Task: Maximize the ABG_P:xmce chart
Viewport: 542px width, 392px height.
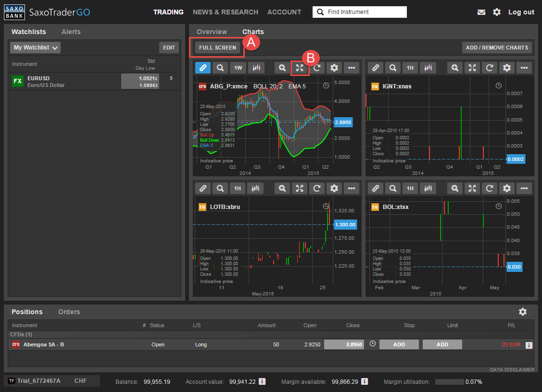Action: pyautogui.click(x=300, y=68)
